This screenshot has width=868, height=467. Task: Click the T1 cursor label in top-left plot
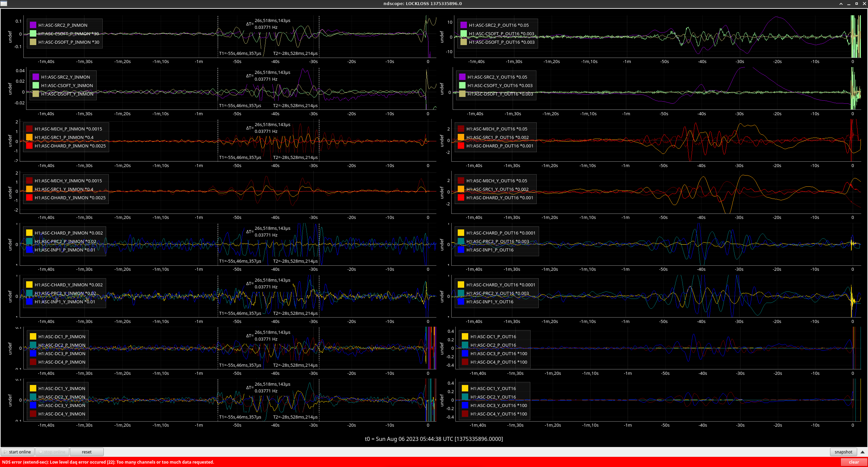coord(240,54)
